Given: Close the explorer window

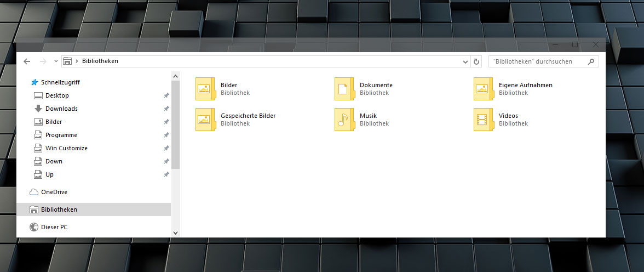Looking at the screenshot, I should pyautogui.click(x=596, y=44).
